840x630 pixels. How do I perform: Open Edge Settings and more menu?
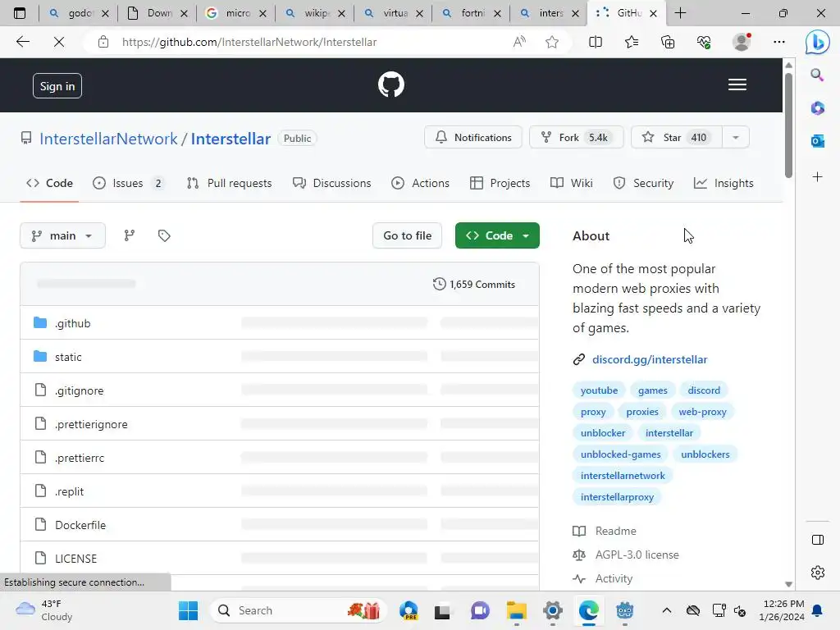click(779, 42)
